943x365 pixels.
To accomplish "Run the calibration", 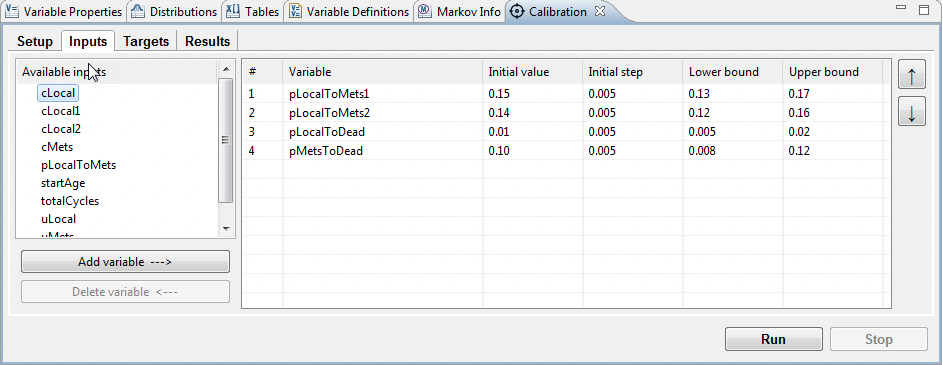I will point(773,339).
